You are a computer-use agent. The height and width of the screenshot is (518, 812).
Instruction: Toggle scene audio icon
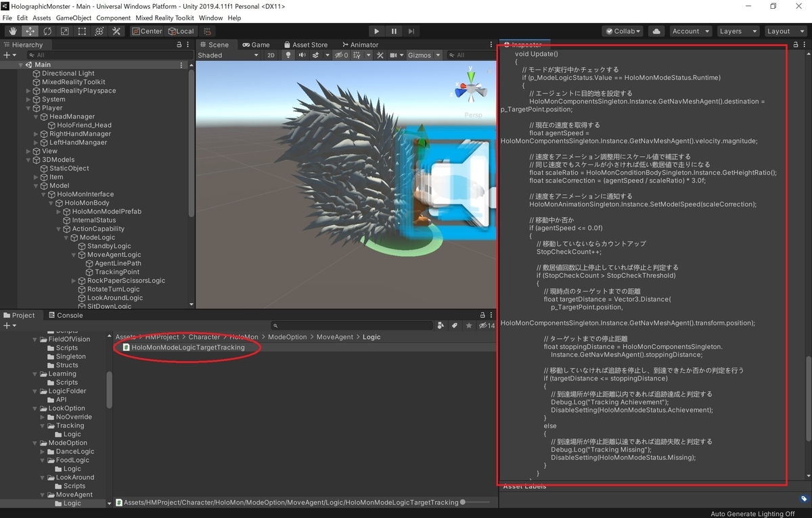(302, 55)
